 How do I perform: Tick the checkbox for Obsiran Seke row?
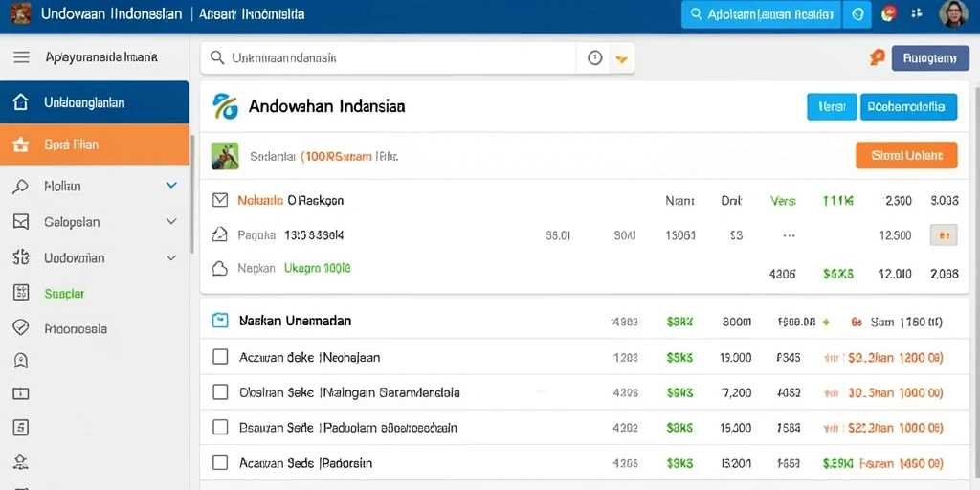click(220, 391)
